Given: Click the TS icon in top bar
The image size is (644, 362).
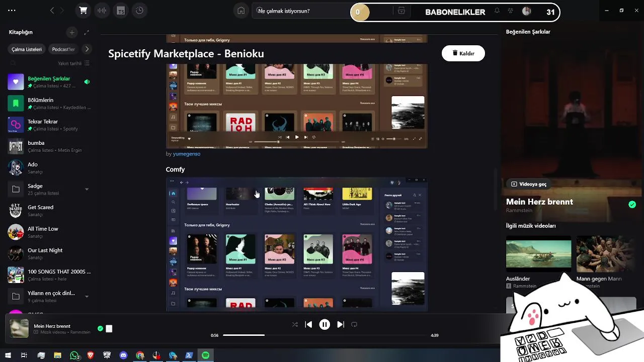Looking at the screenshot, I should (x=121, y=11).
